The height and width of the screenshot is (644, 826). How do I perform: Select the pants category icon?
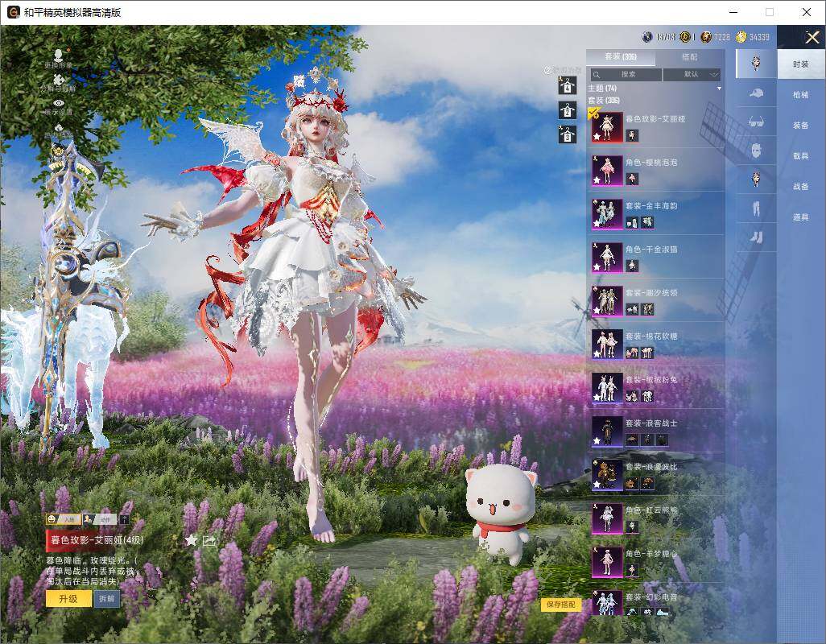[756, 208]
